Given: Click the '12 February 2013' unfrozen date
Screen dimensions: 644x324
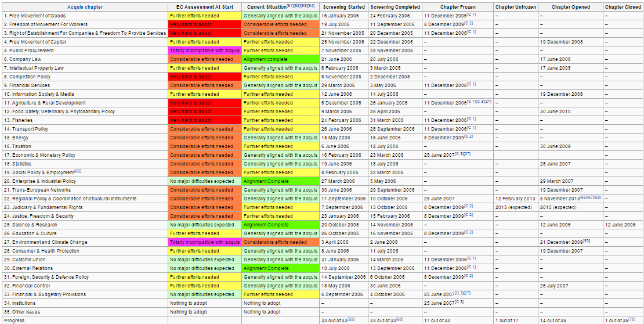Looking at the screenshot, I should (x=515, y=199).
